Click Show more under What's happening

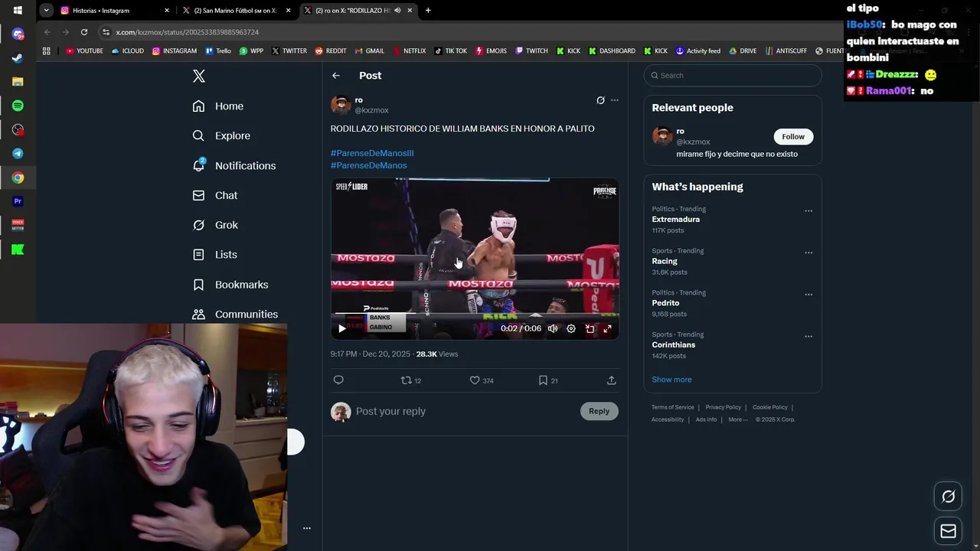pyautogui.click(x=671, y=380)
